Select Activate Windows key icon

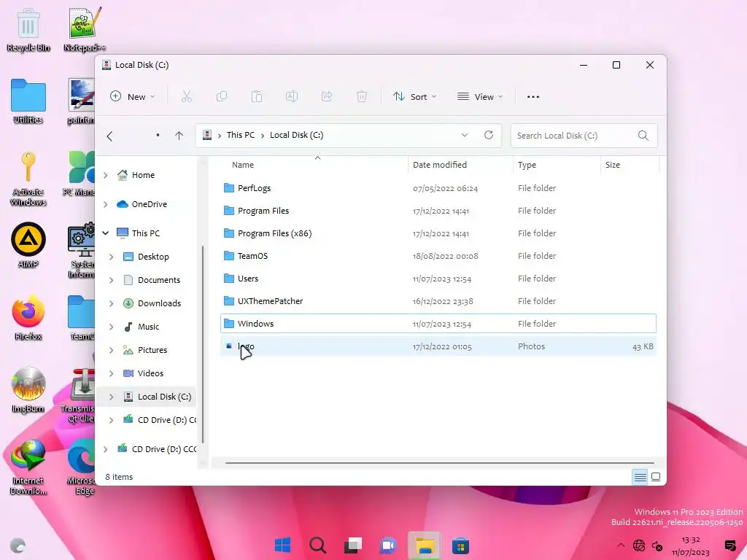[x=28, y=179]
